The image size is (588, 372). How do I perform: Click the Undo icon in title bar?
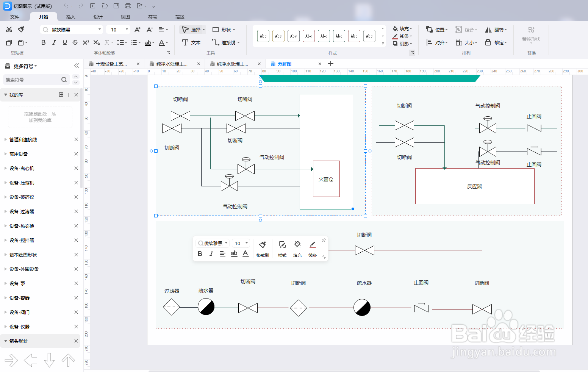tap(66, 6)
